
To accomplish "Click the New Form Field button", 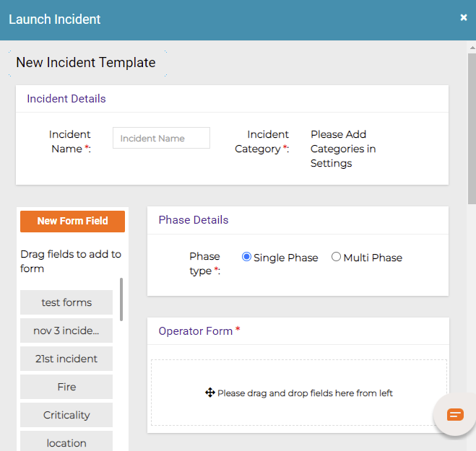I will tap(72, 222).
